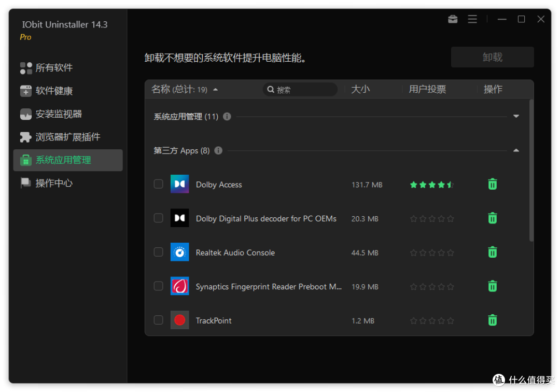Click the Realtek Audio Console app icon
Image resolution: width=560 pixels, height=392 pixels.
click(179, 252)
